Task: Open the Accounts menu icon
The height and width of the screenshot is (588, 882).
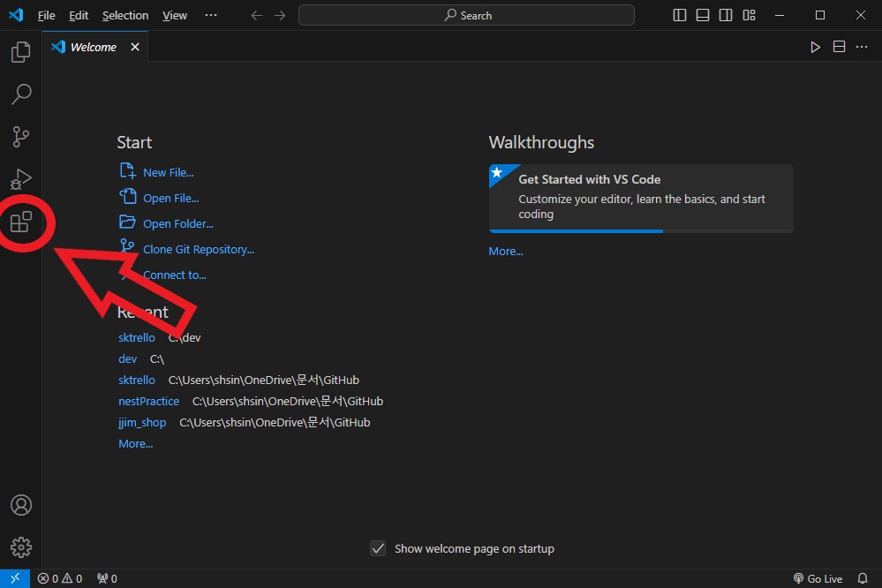Action: (x=21, y=505)
